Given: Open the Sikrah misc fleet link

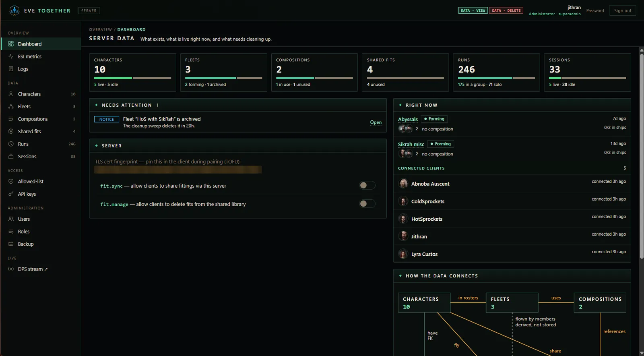Looking at the screenshot, I should [x=411, y=144].
